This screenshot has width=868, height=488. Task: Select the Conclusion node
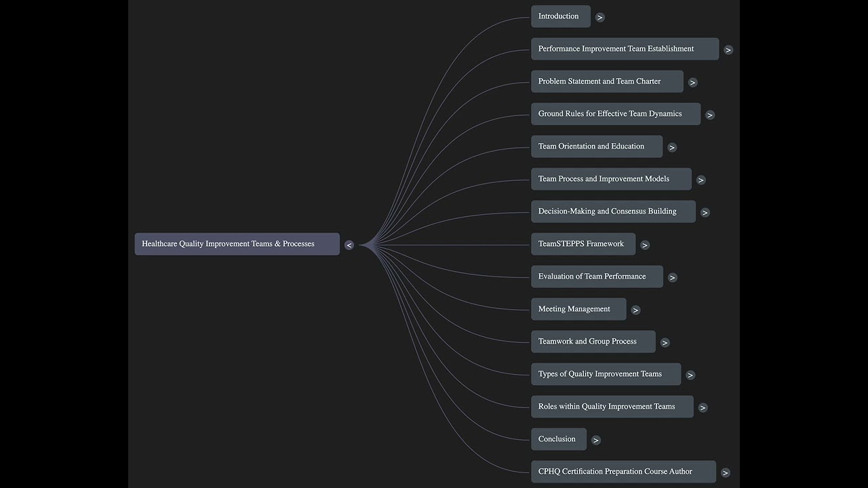(x=559, y=439)
